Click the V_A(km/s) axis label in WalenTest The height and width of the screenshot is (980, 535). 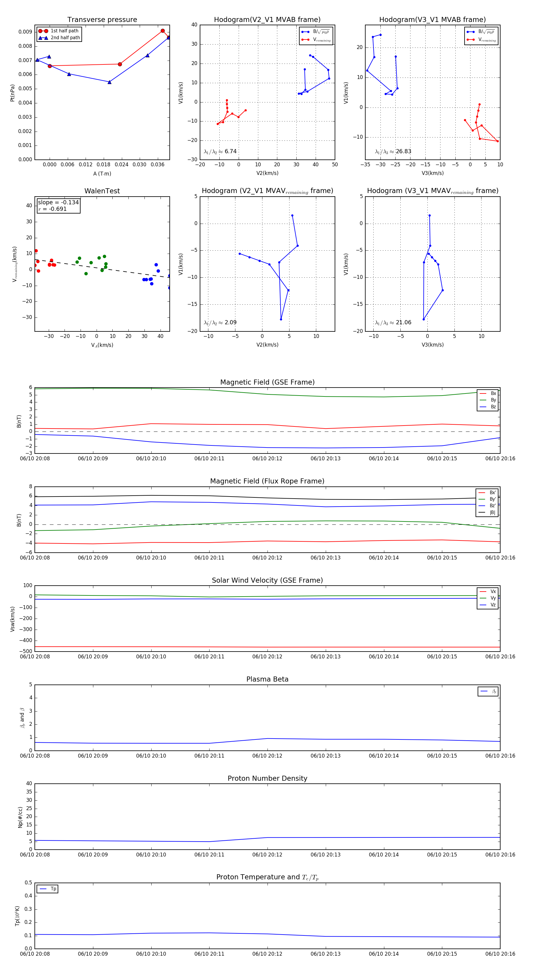click(x=102, y=345)
